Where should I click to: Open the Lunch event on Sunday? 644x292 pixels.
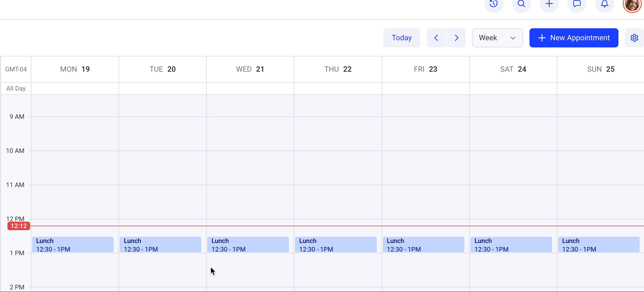tap(599, 244)
